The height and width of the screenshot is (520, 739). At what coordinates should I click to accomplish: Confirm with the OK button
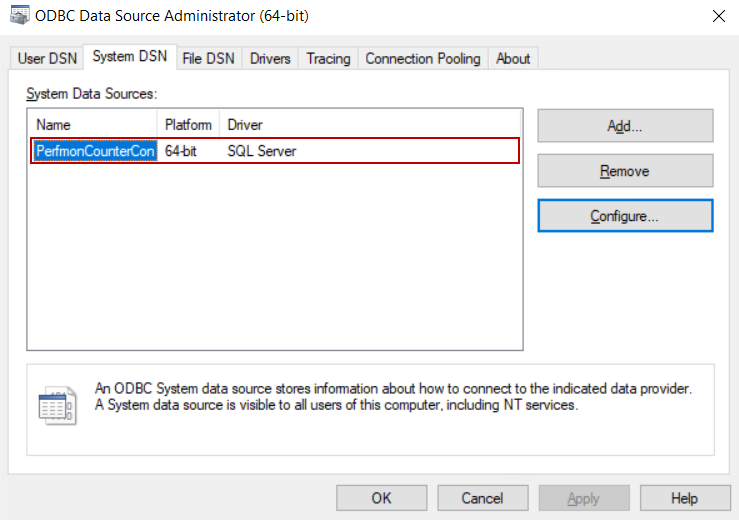382,498
